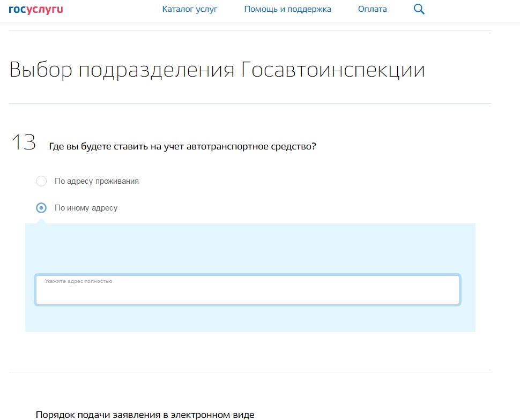Image resolution: width=520 pixels, height=420 pixels.
Task: Click the Выбор подразделения Госавтоинспекции heading
Action: point(217,70)
